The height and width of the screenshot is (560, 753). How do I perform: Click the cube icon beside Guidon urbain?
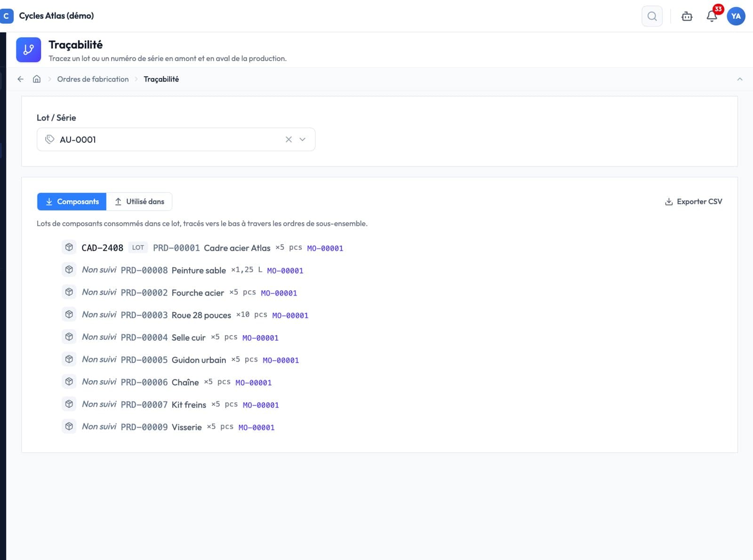(69, 359)
